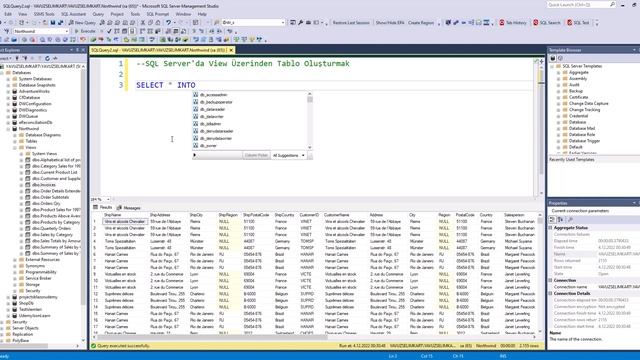The height and width of the screenshot is (360, 640).
Task: Click the wrench properties icon in toolbar
Action: 300,22
